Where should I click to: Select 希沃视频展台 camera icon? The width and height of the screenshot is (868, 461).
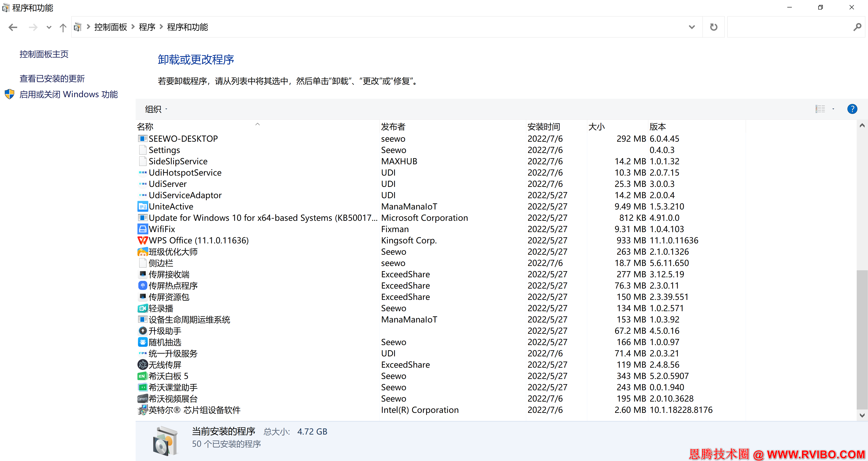coord(143,399)
